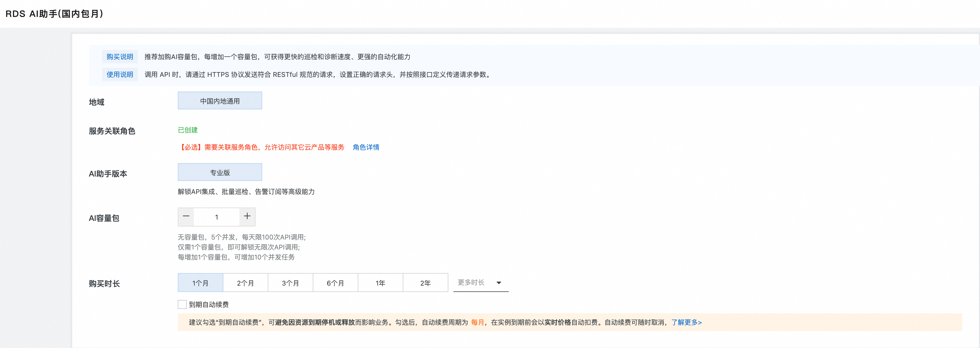Select 专业版 AI assistant version
Viewport: 980px width, 348px height.
coord(220,173)
